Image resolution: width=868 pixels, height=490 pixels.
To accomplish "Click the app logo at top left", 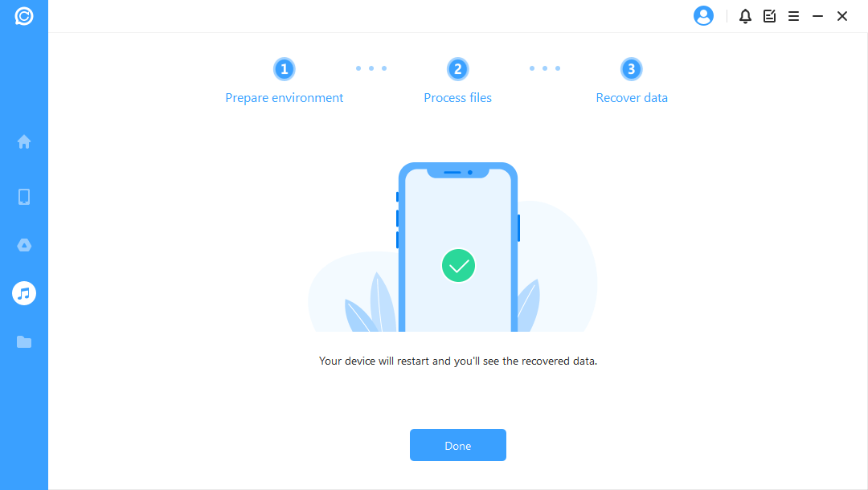I will 24,16.
